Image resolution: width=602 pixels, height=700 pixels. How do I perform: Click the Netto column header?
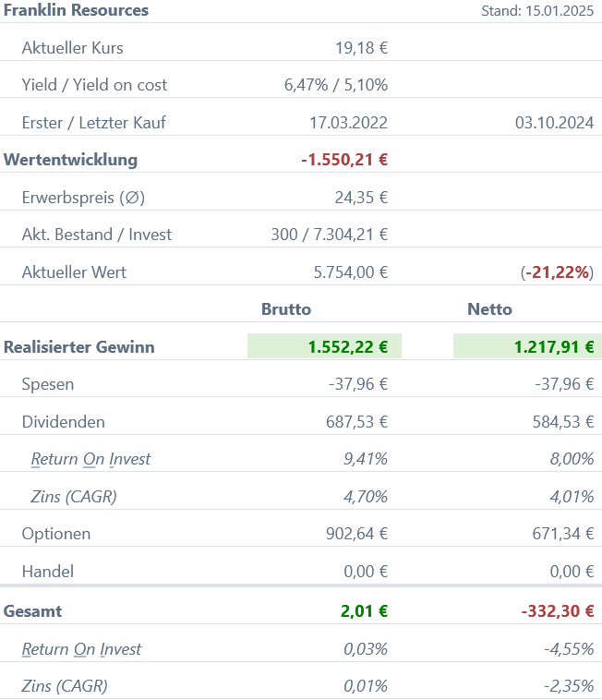[x=489, y=309]
